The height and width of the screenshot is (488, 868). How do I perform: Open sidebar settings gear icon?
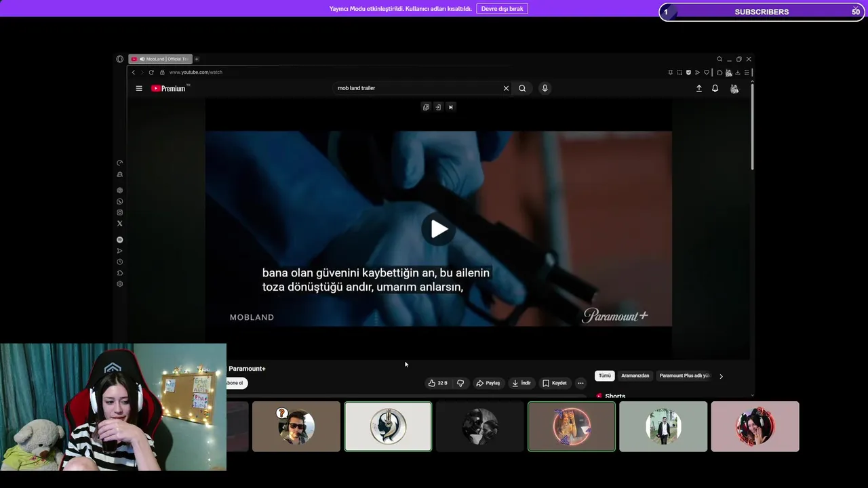click(120, 284)
